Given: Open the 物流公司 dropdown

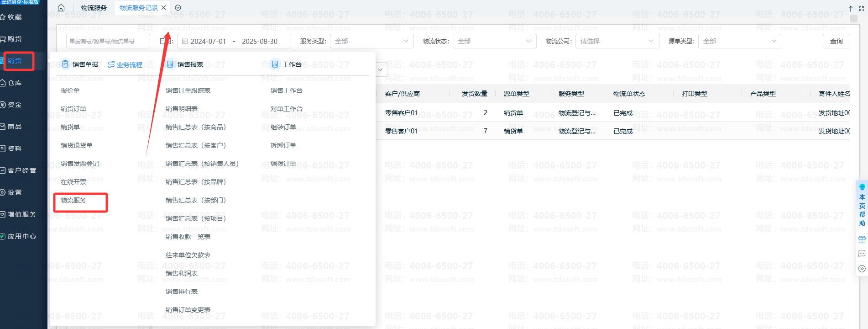Looking at the screenshot, I should [x=617, y=41].
